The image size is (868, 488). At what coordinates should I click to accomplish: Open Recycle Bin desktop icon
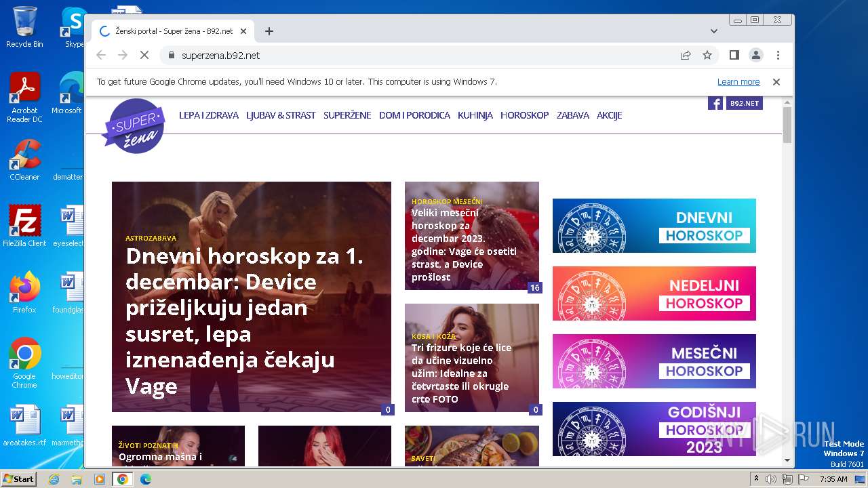(24, 27)
